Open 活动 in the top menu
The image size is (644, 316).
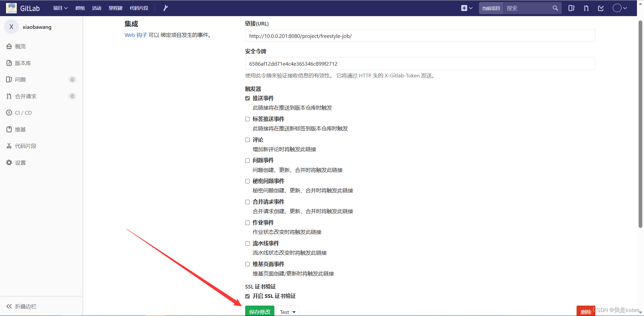click(97, 8)
